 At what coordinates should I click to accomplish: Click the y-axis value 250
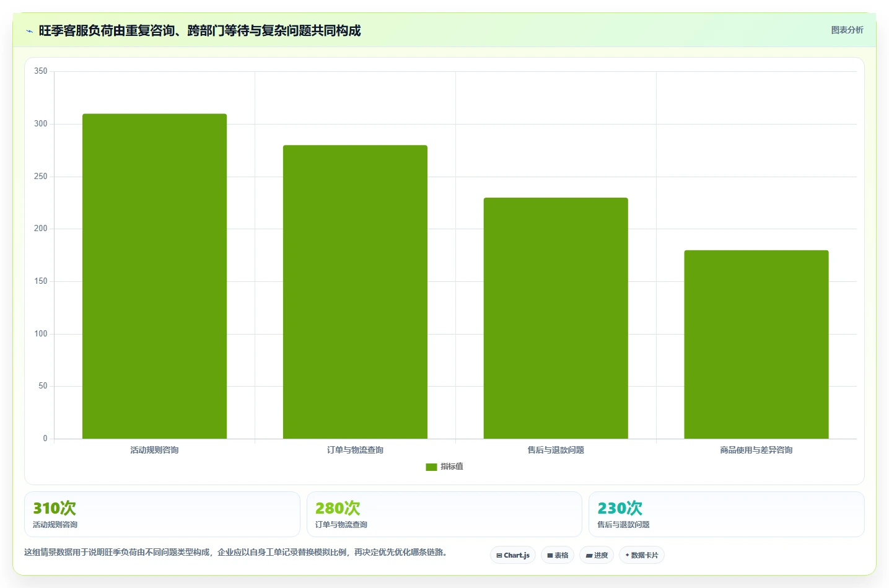[x=41, y=177]
